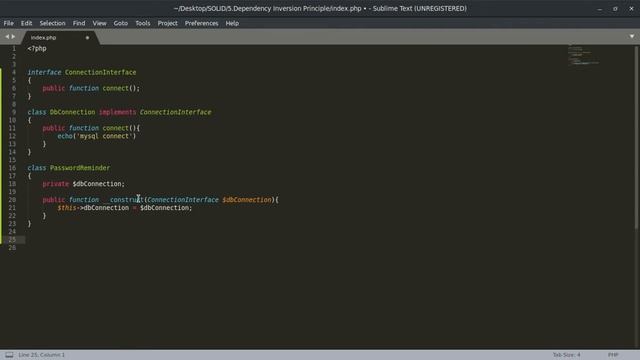This screenshot has width=640, height=360.
Task: Click the echo('mysql connect') statement
Action: click(96, 136)
